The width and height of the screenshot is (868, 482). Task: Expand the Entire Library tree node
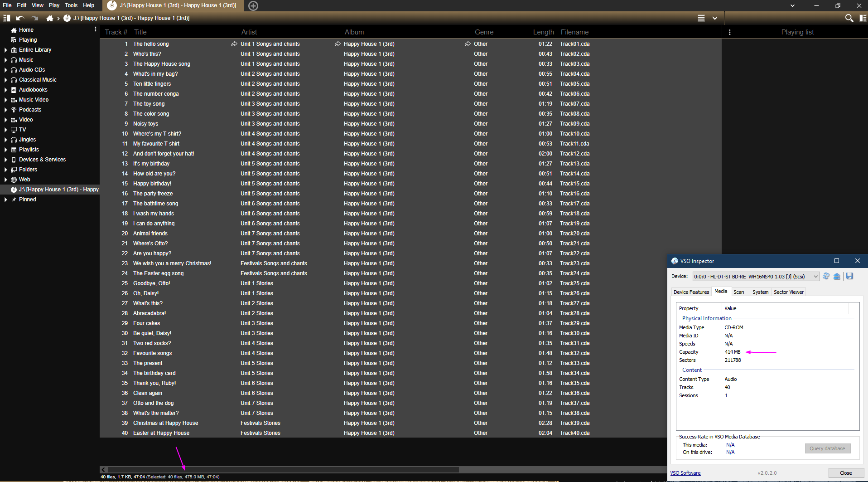tap(5, 50)
